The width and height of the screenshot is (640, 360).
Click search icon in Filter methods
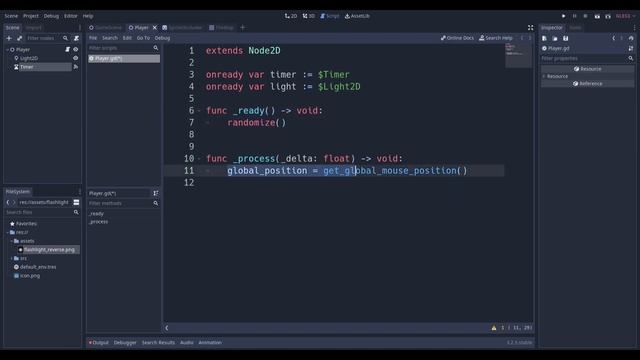[156, 203]
